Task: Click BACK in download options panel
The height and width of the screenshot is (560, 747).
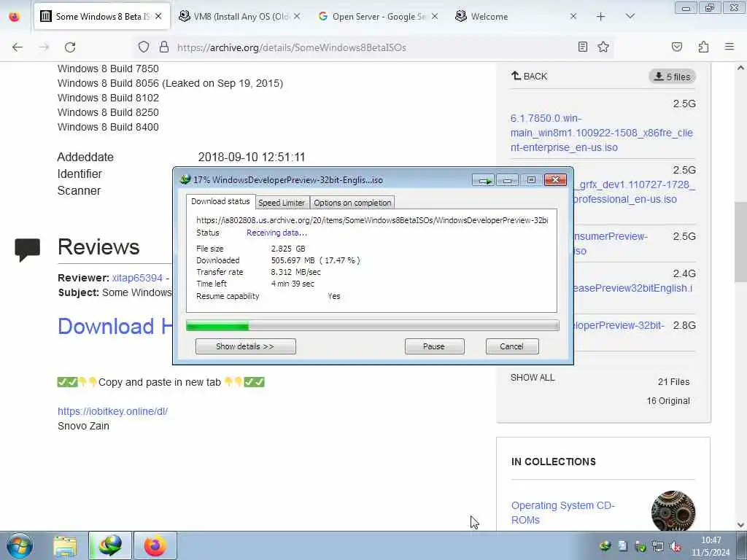Action: (530, 76)
